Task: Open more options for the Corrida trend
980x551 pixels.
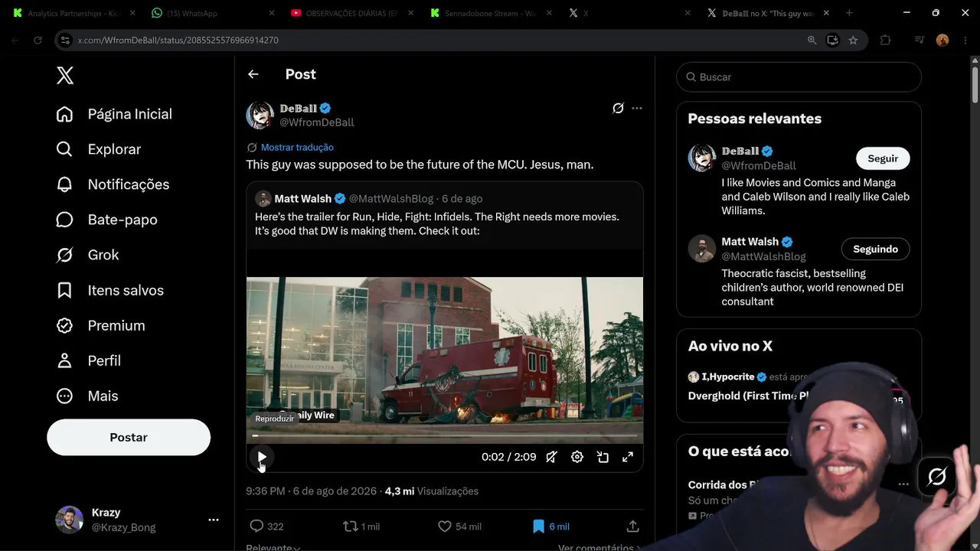Action: coord(903,484)
